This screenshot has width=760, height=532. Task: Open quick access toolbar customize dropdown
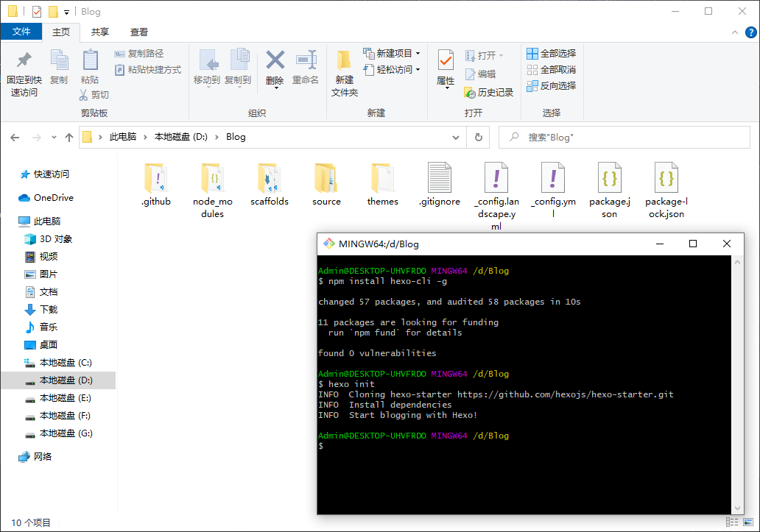click(x=66, y=12)
